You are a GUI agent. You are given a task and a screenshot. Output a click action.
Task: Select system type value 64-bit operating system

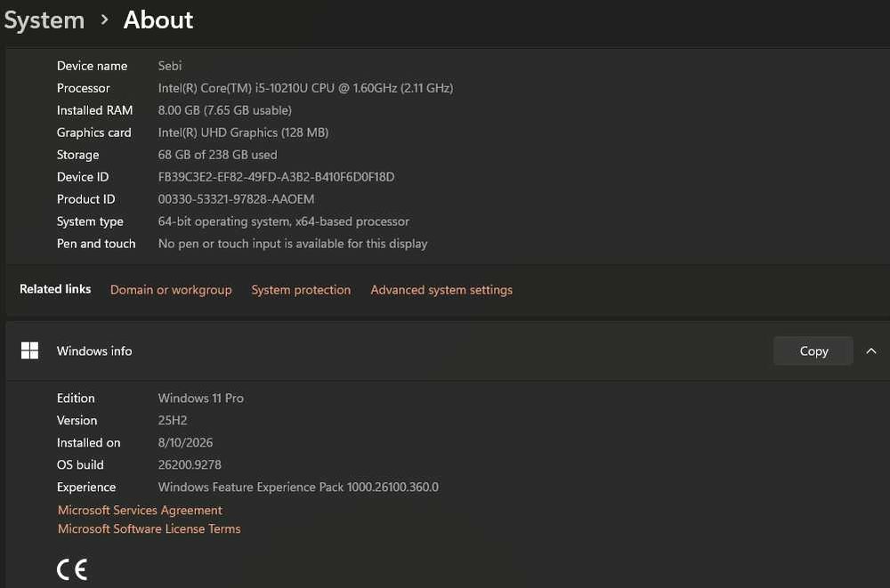[x=283, y=222]
